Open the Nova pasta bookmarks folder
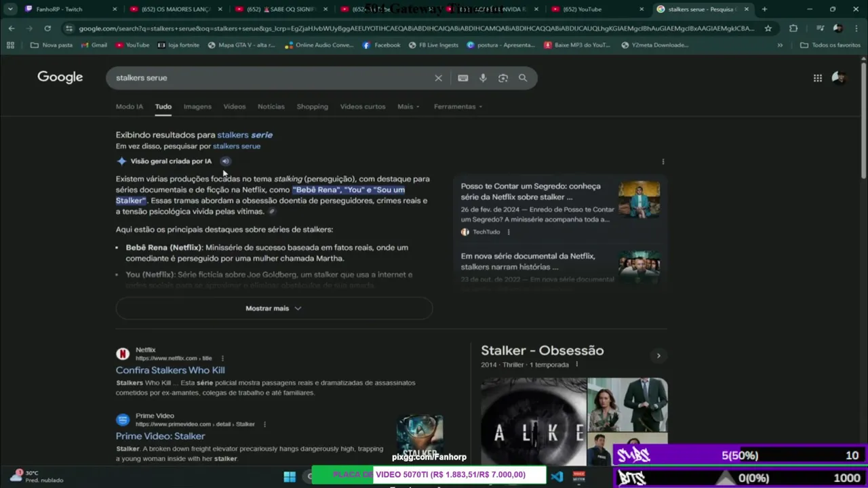868x488 pixels. [52, 45]
